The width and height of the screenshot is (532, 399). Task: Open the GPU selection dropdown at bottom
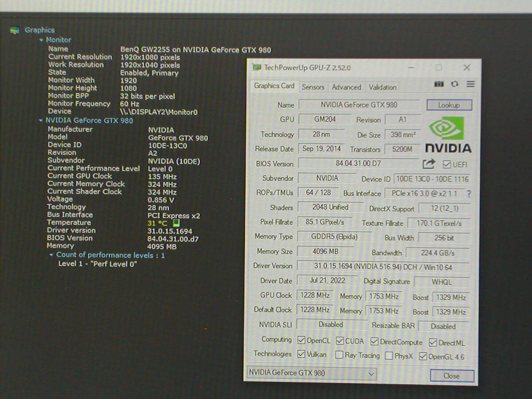coord(311,373)
